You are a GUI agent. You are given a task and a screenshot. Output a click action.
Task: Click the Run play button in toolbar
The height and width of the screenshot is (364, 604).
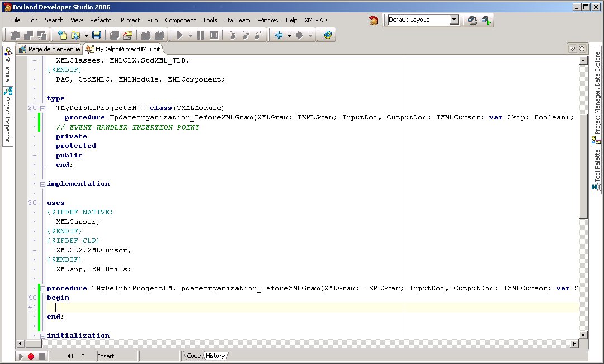tap(179, 35)
